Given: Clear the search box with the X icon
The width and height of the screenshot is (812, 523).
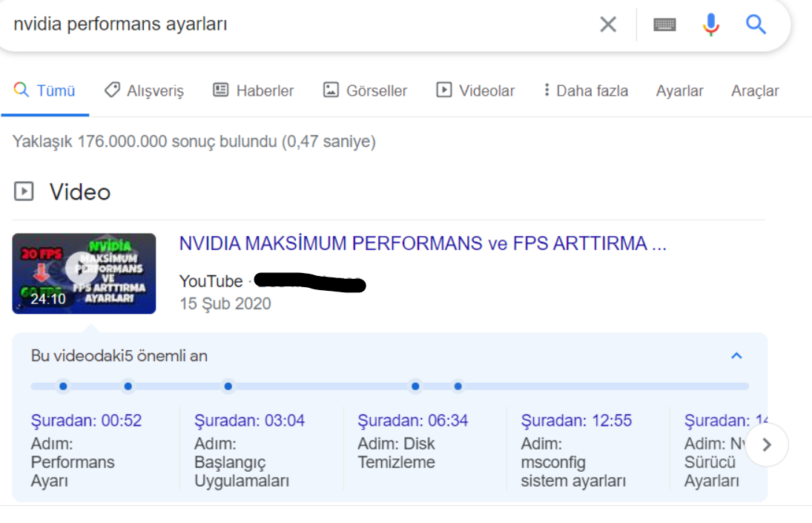Looking at the screenshot, I should tap(607, 24).
